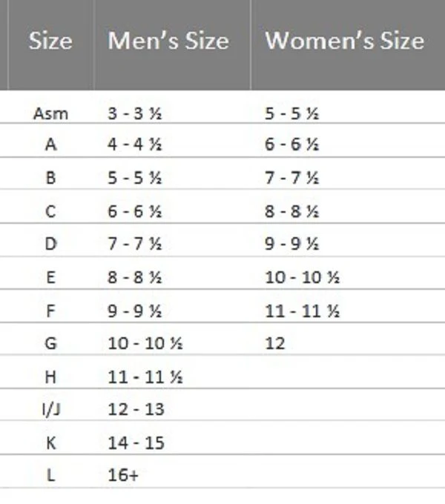Click the size L row label
Viewport: 445px width, 504px height.
50,475
